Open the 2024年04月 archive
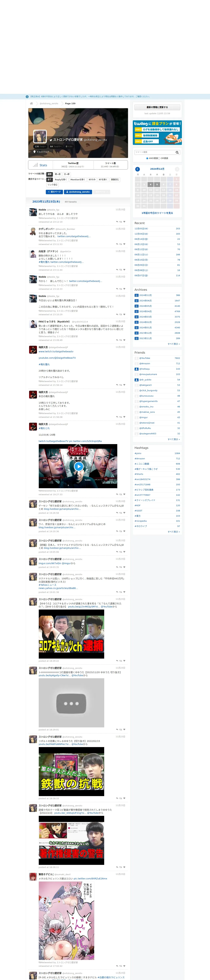The image size is (210, 980). click(x=145, y=312)
